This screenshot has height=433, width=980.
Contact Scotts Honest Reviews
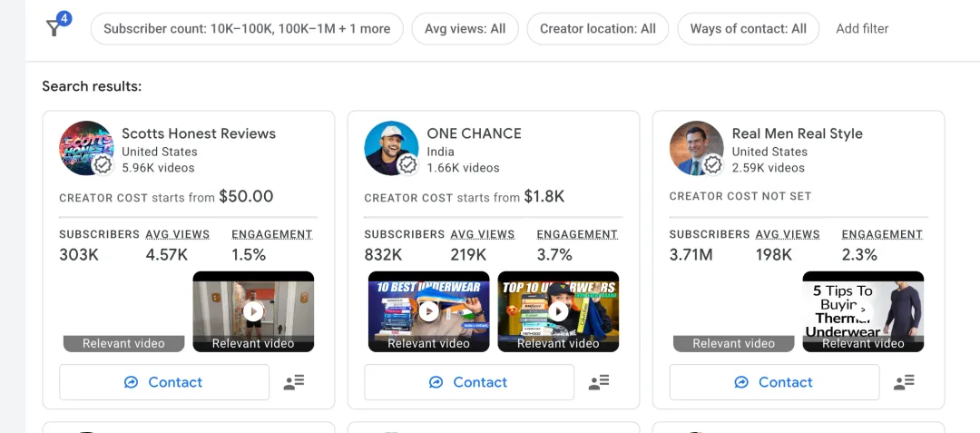(164, 382)
